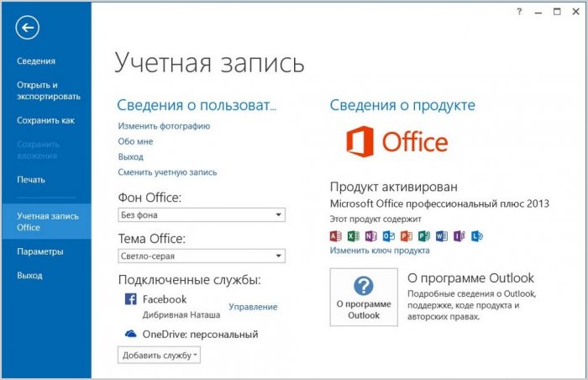Click Управление link next to Facebook

(x=253, y=307)
